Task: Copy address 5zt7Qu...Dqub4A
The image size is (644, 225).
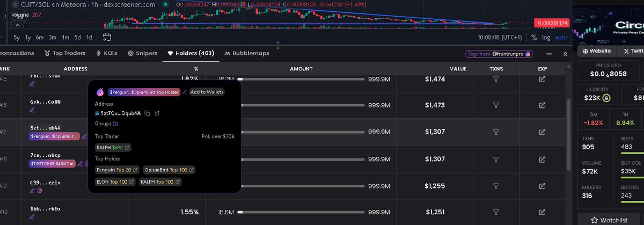Action: point(147,113)
